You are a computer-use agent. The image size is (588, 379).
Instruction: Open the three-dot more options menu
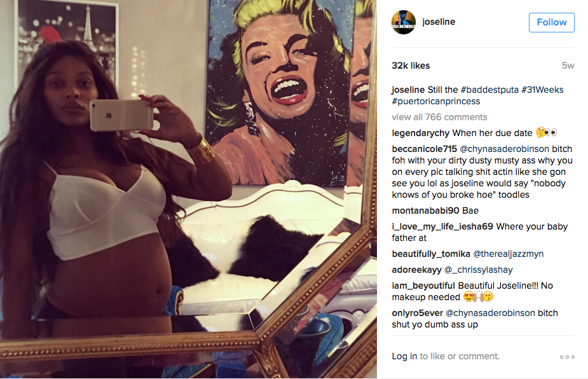[x=567, y=357]
